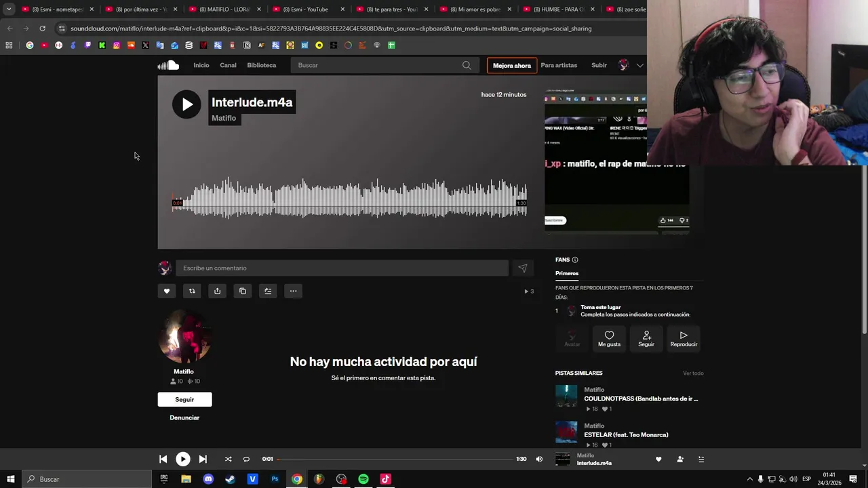Click the Denunciar link
868x488 pixels.
tap(184, 418)
